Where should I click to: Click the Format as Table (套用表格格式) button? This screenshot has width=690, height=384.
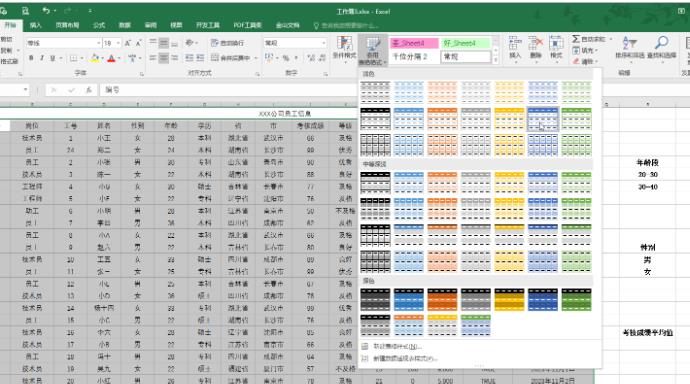tap(373, 51)
